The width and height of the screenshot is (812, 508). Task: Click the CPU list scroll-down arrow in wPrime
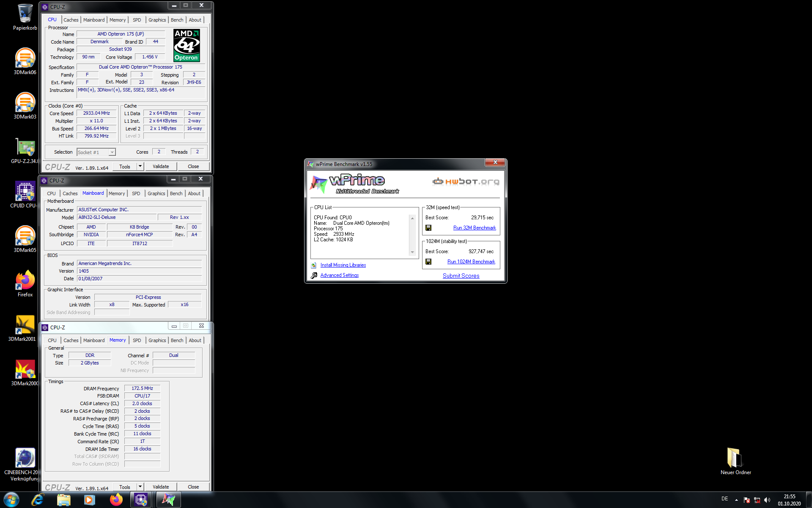pos(412,252)
